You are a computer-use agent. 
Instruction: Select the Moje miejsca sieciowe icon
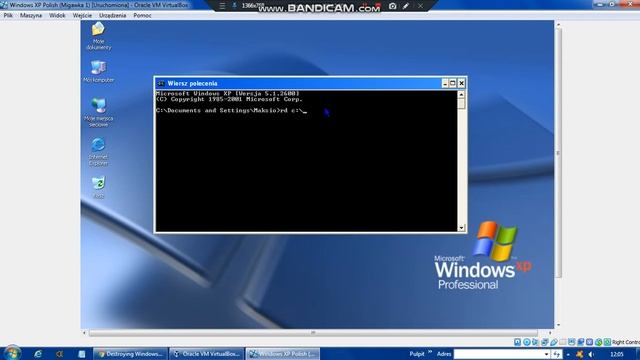(98, 112)
